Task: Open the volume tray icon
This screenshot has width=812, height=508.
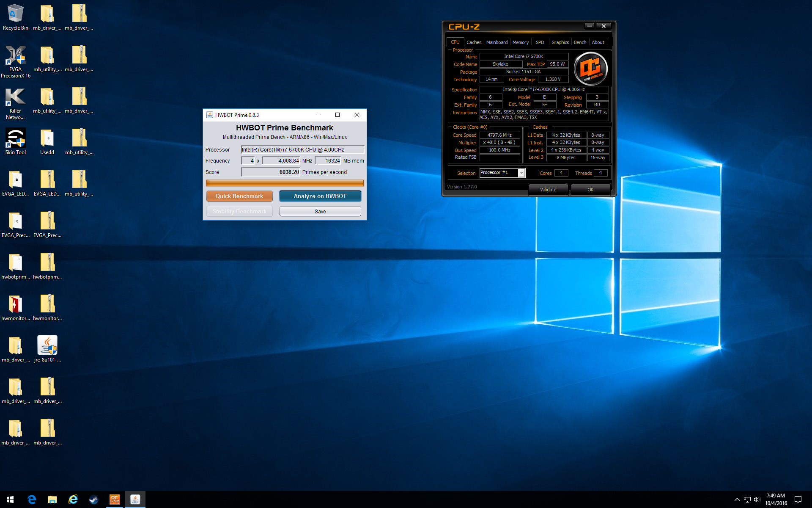Action: click(757, 500)
